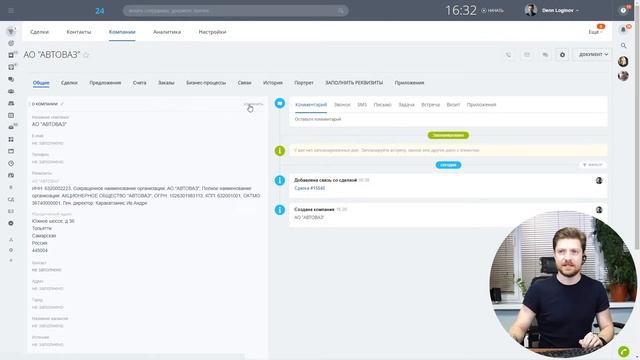Open the ЗАПОЛНИТЬ РЕКВИЗИТЫ tab

click(354, 83)
